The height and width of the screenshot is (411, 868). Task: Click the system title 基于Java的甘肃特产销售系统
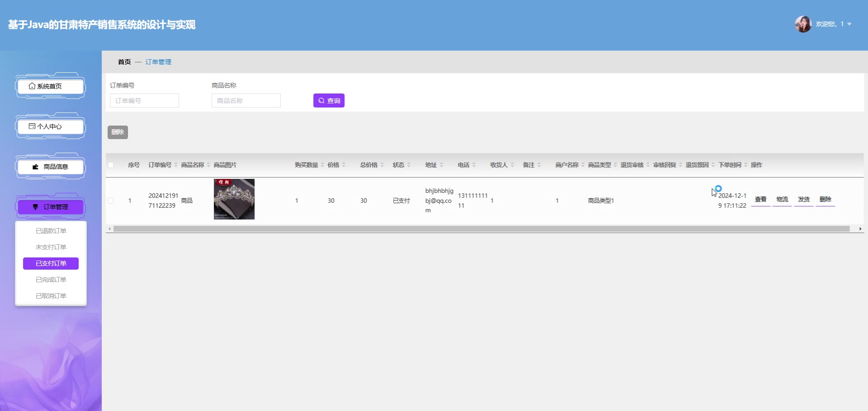click(102, 25)
